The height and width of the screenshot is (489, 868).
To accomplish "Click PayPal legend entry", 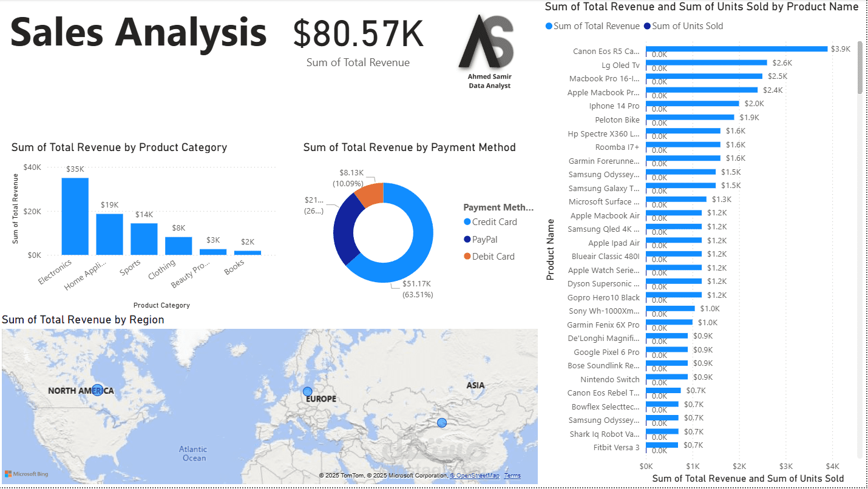I will coord(480,240).
